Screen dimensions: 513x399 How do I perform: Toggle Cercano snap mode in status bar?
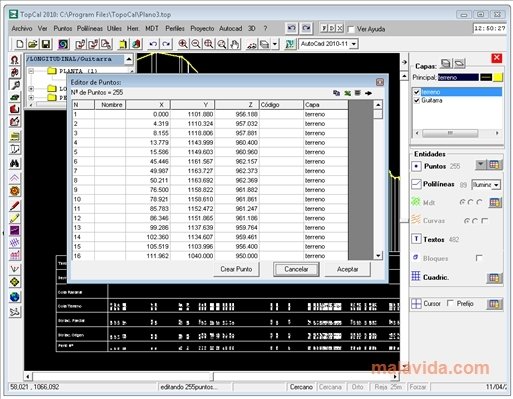(301, 387)
